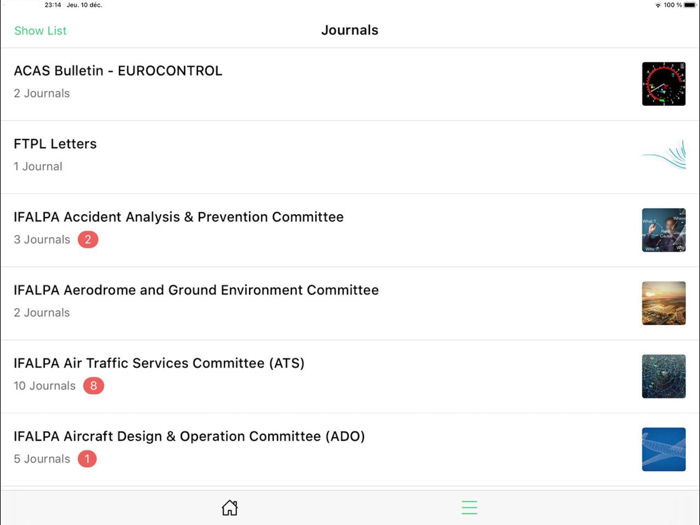The height and width of the screenshot is (525, 700).
Task: Tap the FTPL Letters wave logo thumbnail
Action: [664, 155]
